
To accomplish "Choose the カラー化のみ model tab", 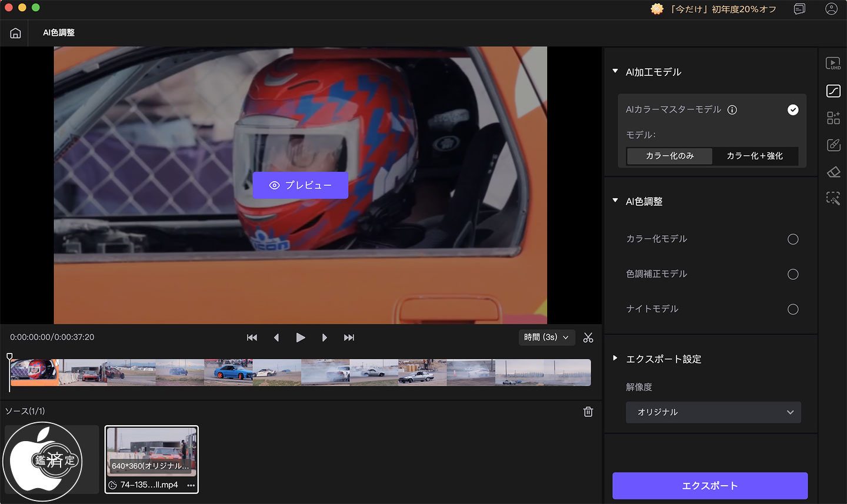I will point(669,156).
